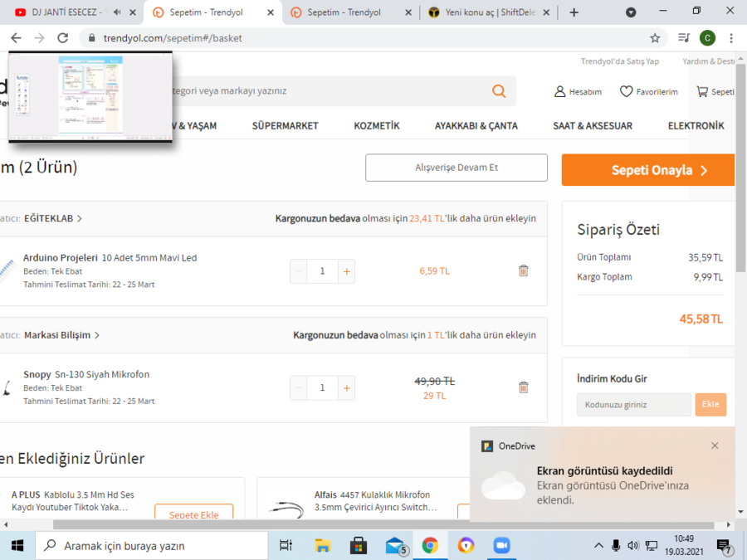The image size is (747, 560).
Task: Open the notification center icon
Action: click(724, 547)
